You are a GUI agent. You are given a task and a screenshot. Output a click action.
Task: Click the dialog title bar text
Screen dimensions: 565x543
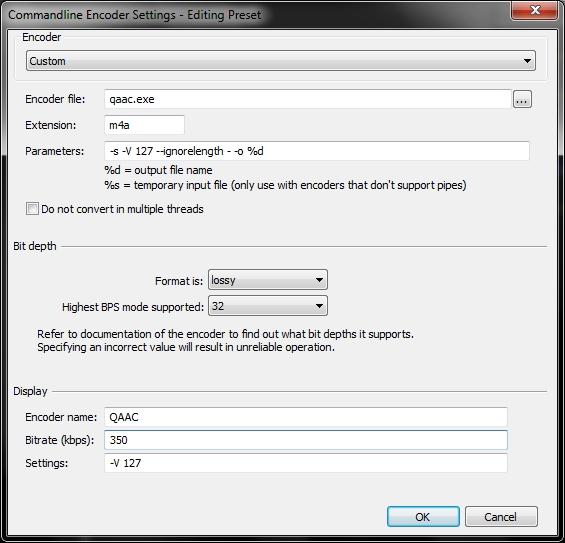pyautogui.click(x=134, y=15)
